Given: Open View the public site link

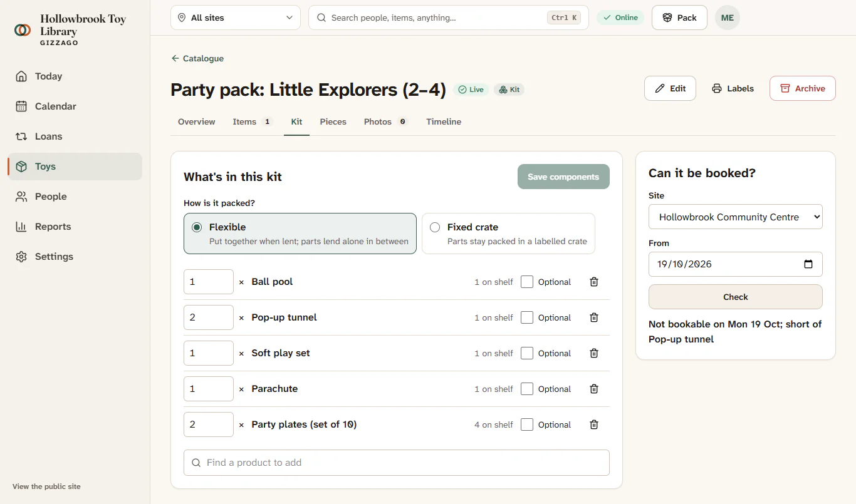Looking at the screenshot, I should tap(46, 486).
